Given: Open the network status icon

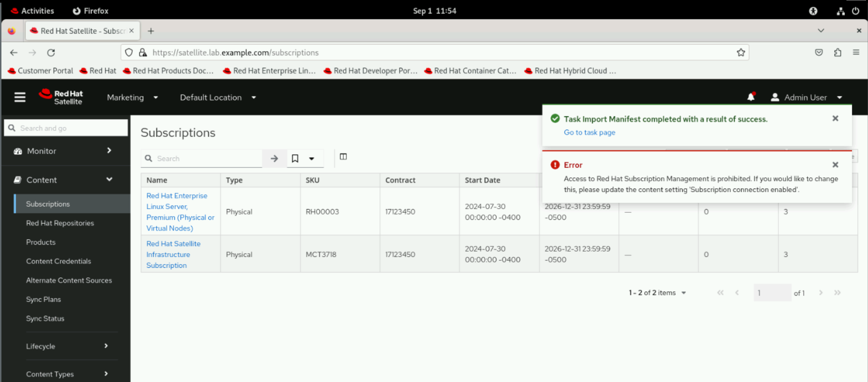Looking at the screenshot, I should coord(841,11).
